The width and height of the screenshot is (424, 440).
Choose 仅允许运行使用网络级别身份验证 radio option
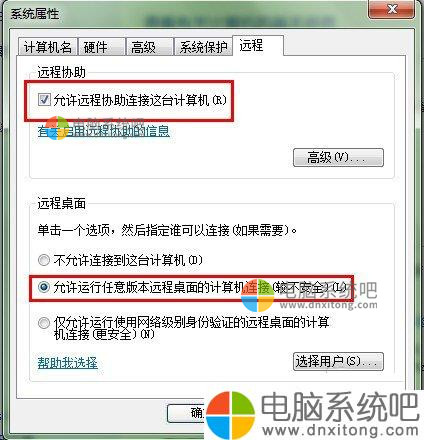tap(44, 323)
